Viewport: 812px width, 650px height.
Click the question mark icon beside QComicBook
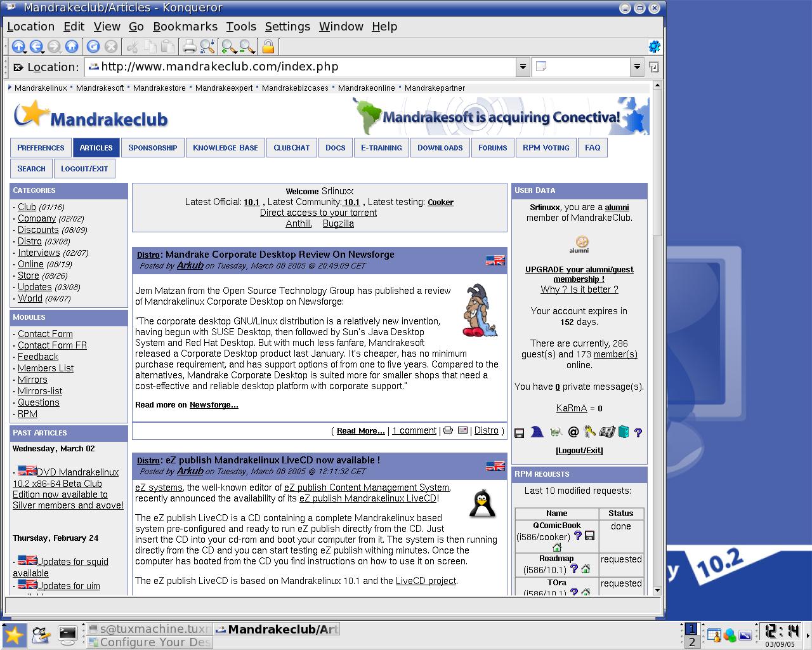click(577, 536)
